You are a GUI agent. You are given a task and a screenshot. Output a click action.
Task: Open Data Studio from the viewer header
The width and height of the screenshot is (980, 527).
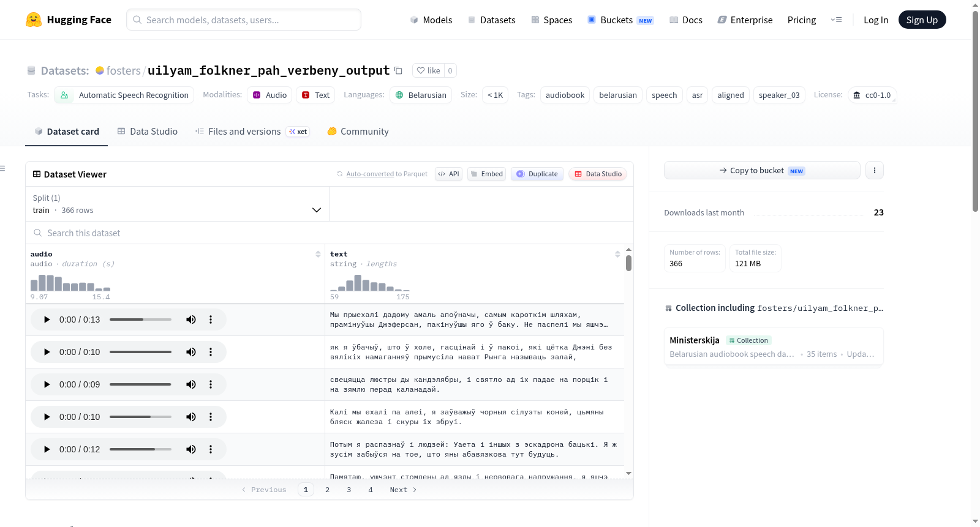pyautogui.click(x=598, y=174)
